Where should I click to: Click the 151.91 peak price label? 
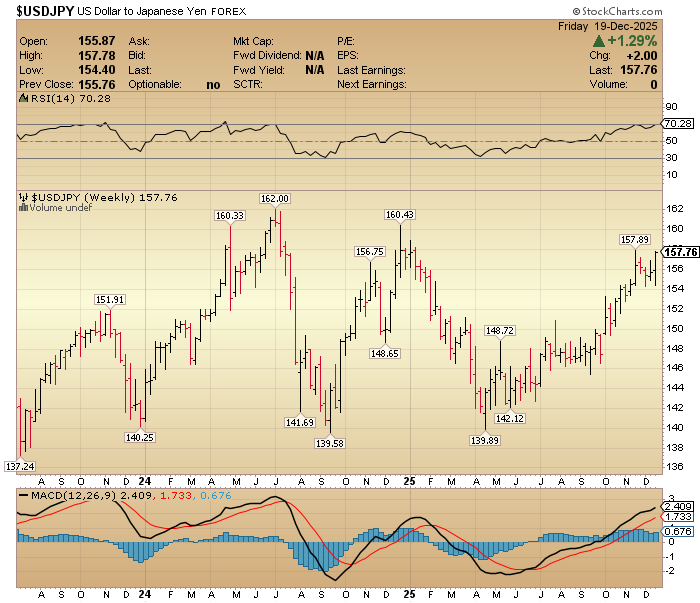point(110,299)
